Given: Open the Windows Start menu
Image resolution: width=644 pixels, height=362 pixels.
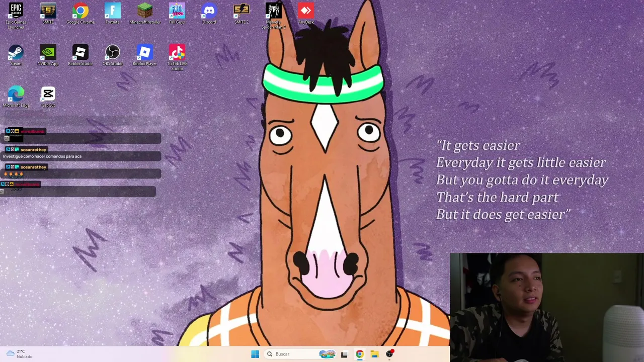Looking at the screenshot, I should [255, 354].
